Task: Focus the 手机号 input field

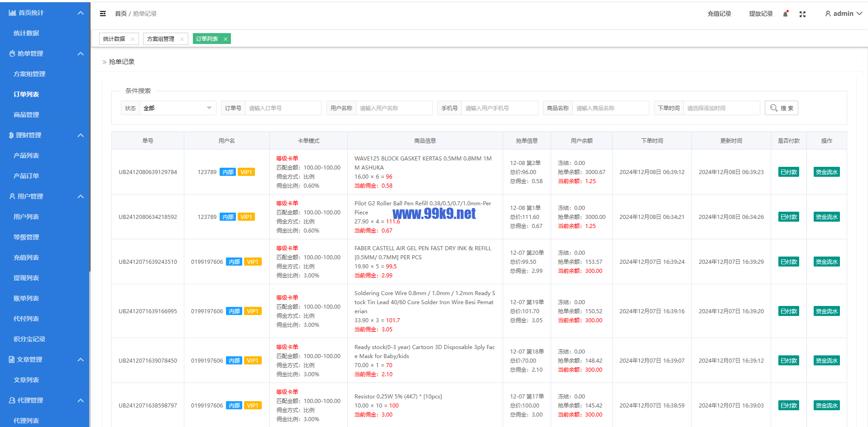Action: (499, 108)
